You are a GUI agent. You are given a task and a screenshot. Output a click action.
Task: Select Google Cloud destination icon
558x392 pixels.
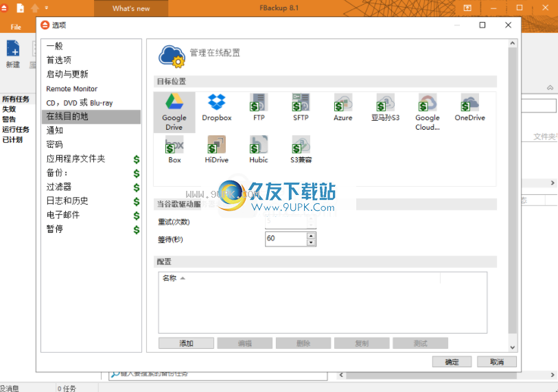[428, 112]
